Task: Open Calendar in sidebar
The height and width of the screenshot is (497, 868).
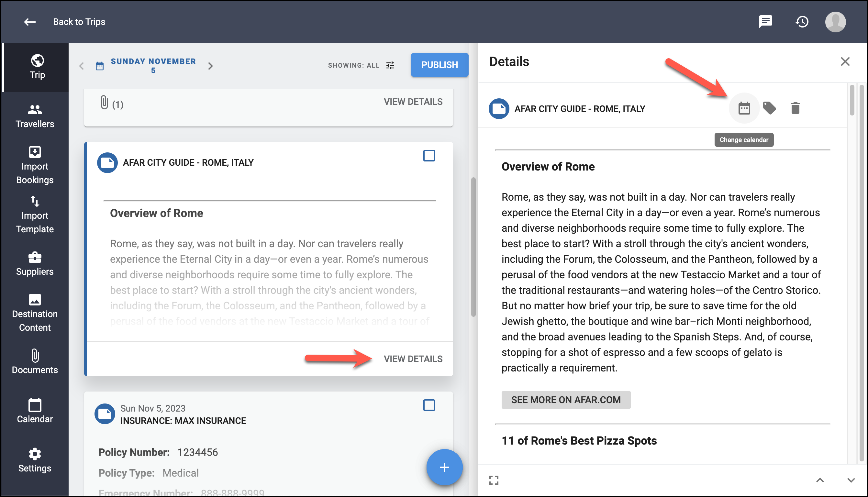Action: pyautogui.click(x=35, y=411)
